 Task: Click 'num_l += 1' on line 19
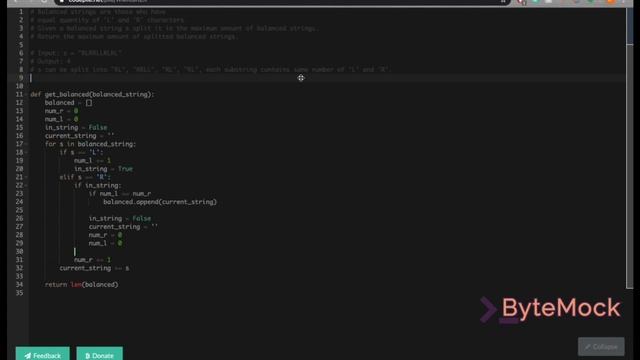(92, 161)
